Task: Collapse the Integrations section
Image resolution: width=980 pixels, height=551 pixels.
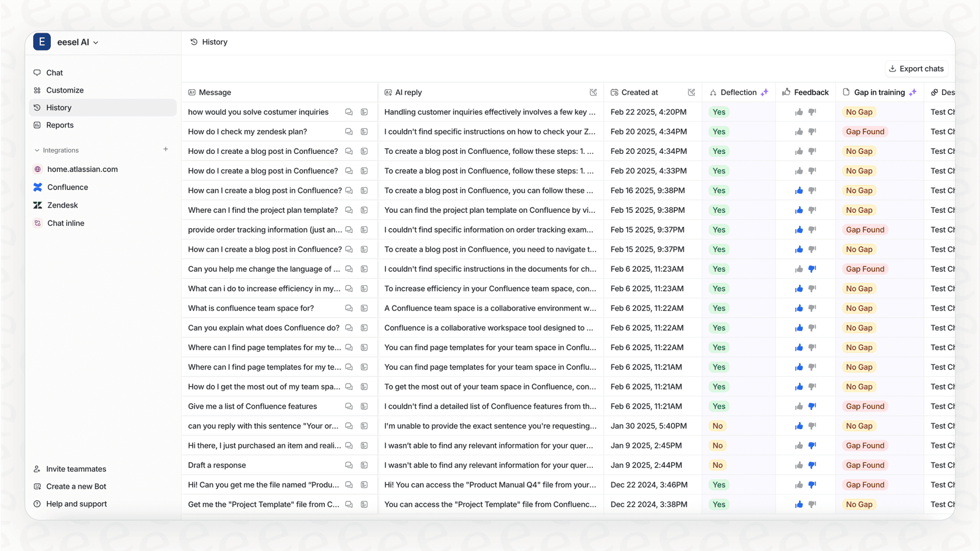Action: tap(36, 150)
